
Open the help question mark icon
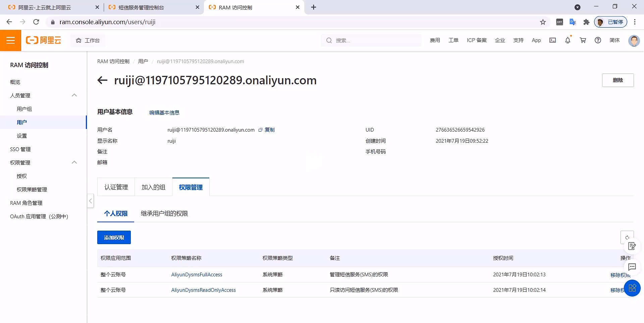[x=598, y=40]
